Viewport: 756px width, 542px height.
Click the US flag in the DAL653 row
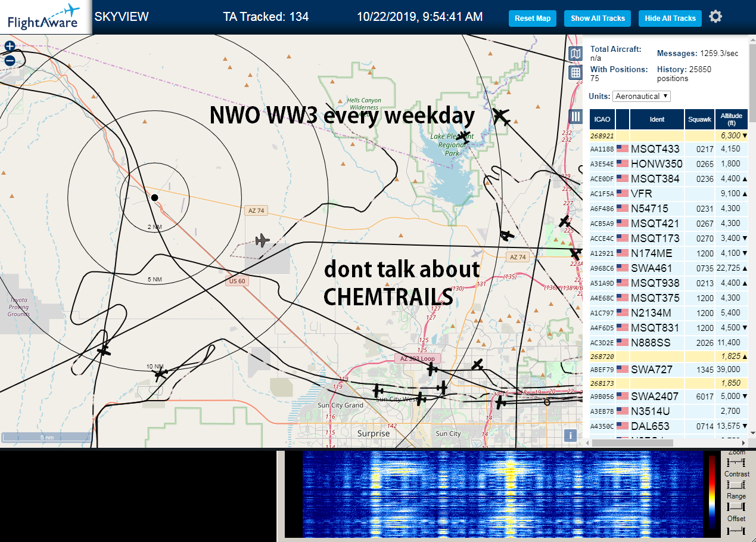(x=623, y=426)
